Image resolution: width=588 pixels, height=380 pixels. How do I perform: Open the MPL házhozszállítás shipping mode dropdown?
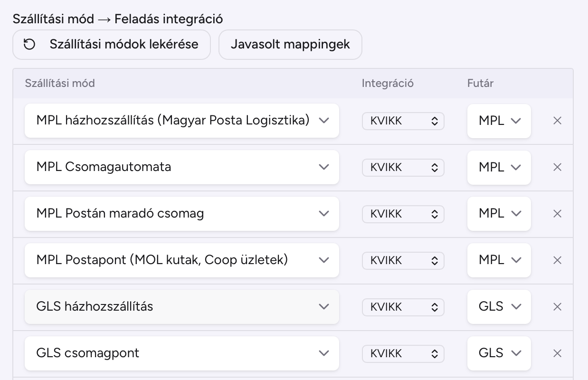coord(182,121)
